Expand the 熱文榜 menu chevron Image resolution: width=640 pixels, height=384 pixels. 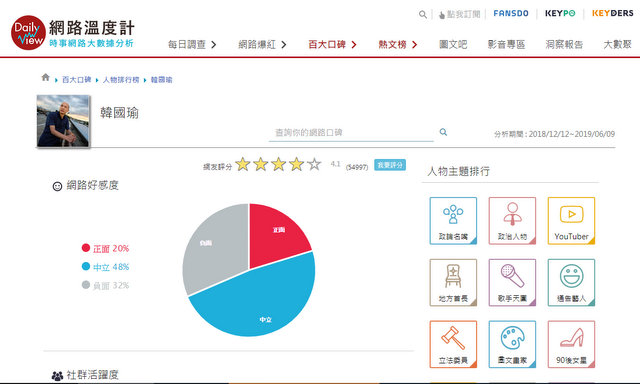coord(414,44)
